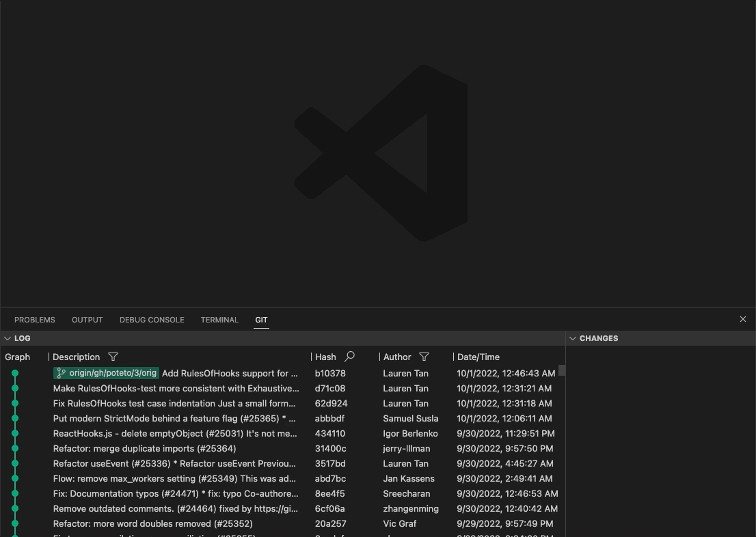Select the commit graph node for 8ee4f5
756x537 pixels.
[x=15, y=493]
